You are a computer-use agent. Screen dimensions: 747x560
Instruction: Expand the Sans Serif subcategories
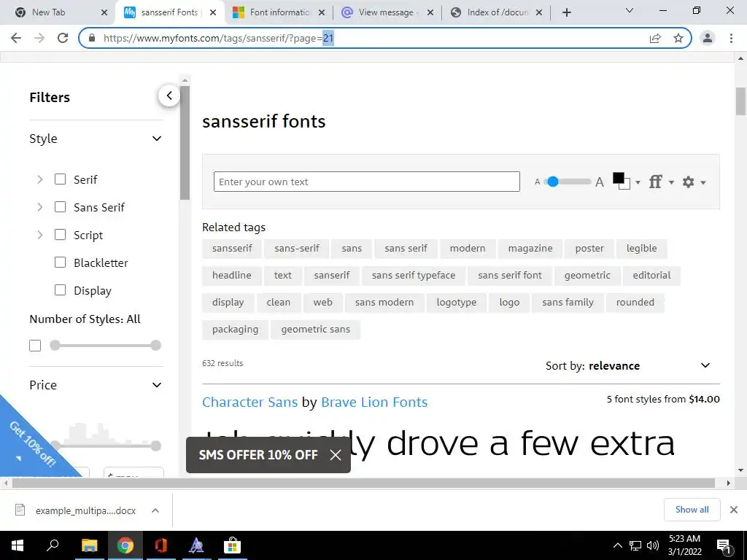point(40,206)
